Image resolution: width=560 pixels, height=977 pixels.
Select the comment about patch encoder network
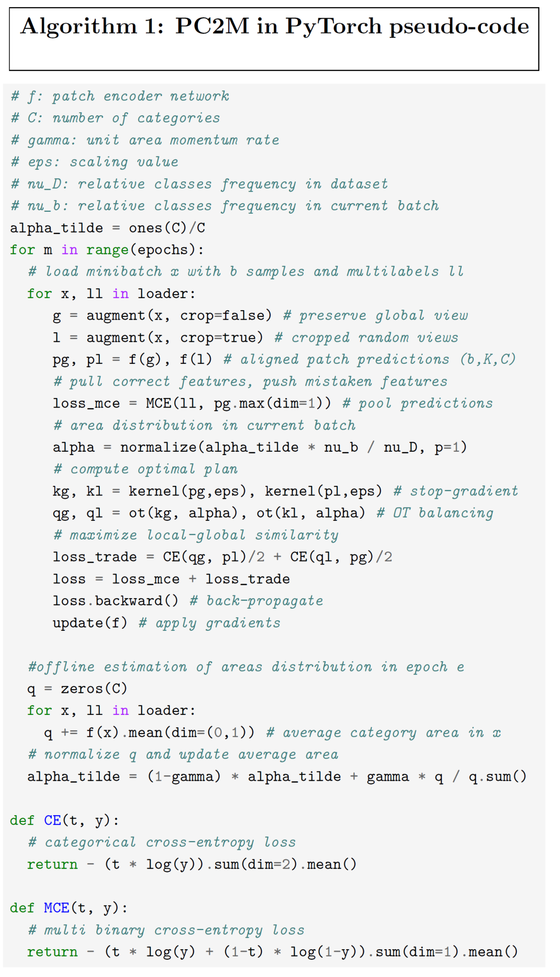tap(120, 96)
